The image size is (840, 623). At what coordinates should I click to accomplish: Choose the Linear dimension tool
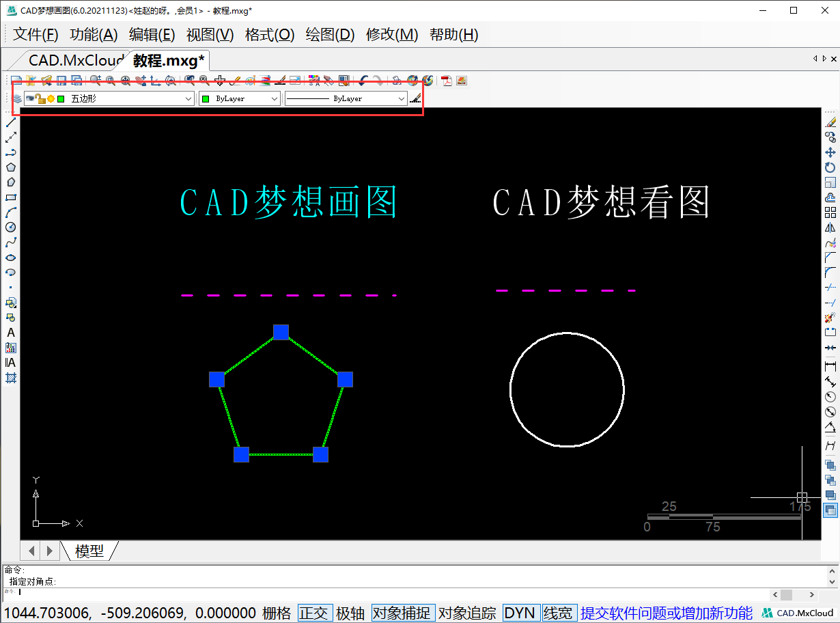830,366
